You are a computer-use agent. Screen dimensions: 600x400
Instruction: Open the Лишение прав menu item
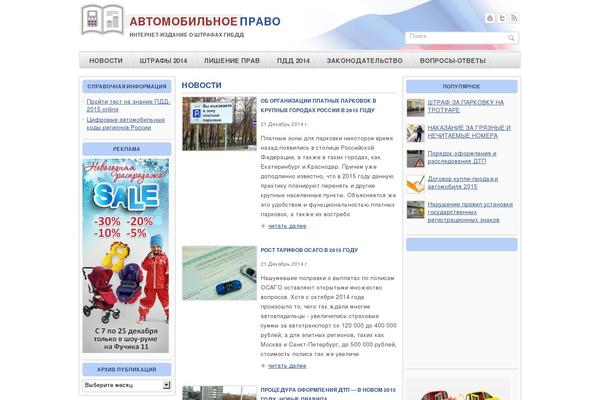[x=232, y=60]
